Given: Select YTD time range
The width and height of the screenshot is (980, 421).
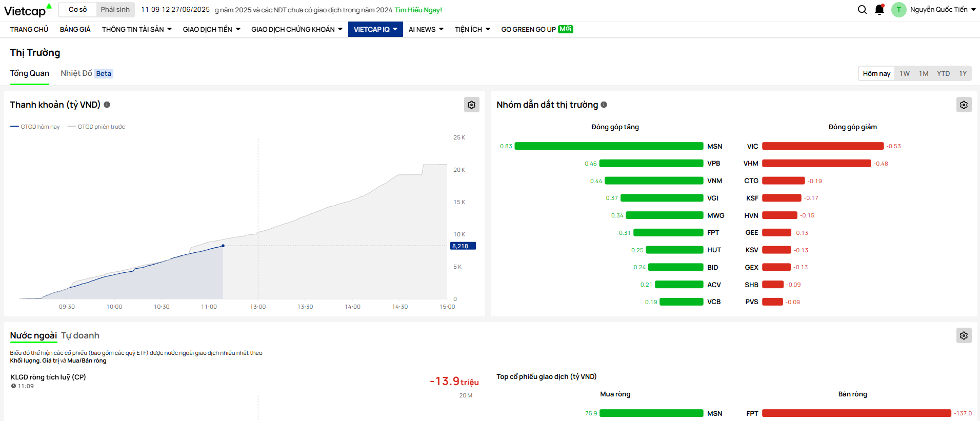Looking at the screenshot, I should click(944, 73).
